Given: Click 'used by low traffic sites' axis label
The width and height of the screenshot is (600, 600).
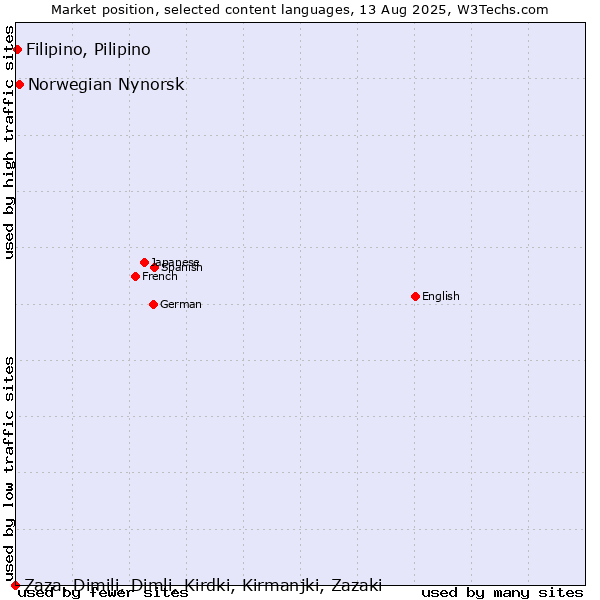Looking at the screenshot, I should (9, 469).
